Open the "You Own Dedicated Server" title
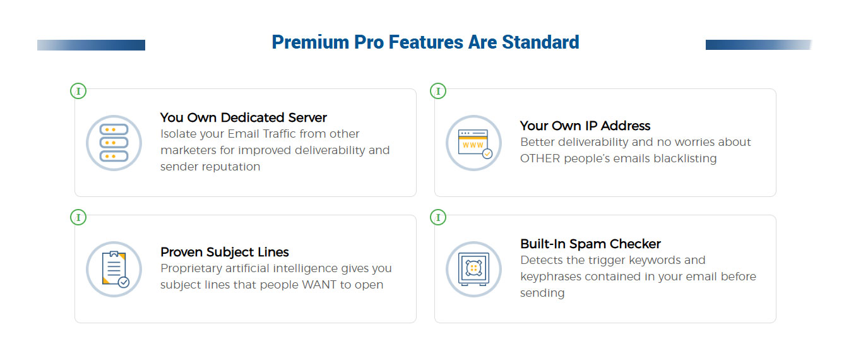Image resolution: width=868 pixels, height=358 pixels. [244, 117]
